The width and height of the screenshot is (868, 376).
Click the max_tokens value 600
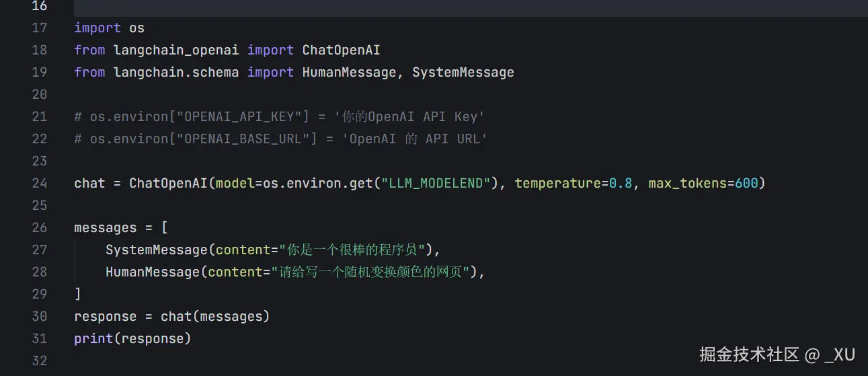pos(746,184)
